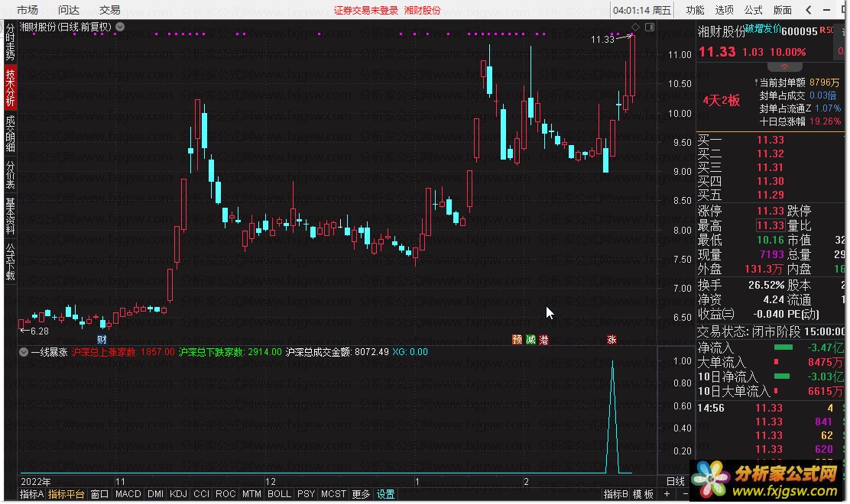Screen dimensions: 850x504
Task: Click the 14:56 trade tick row
Action: click(771, 409)
